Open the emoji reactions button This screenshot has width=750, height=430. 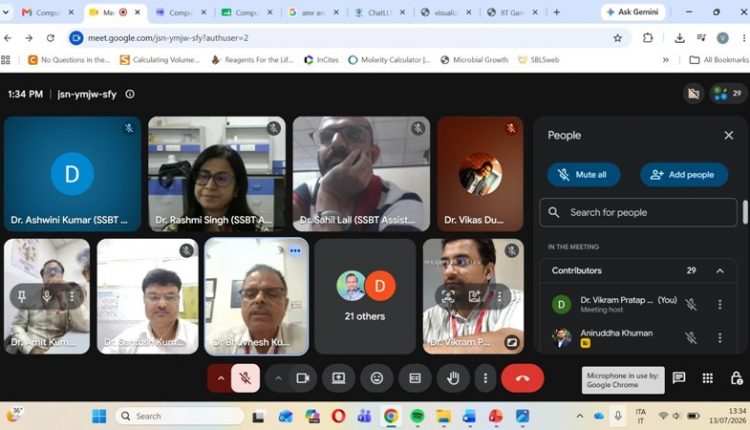pos(376,378)
